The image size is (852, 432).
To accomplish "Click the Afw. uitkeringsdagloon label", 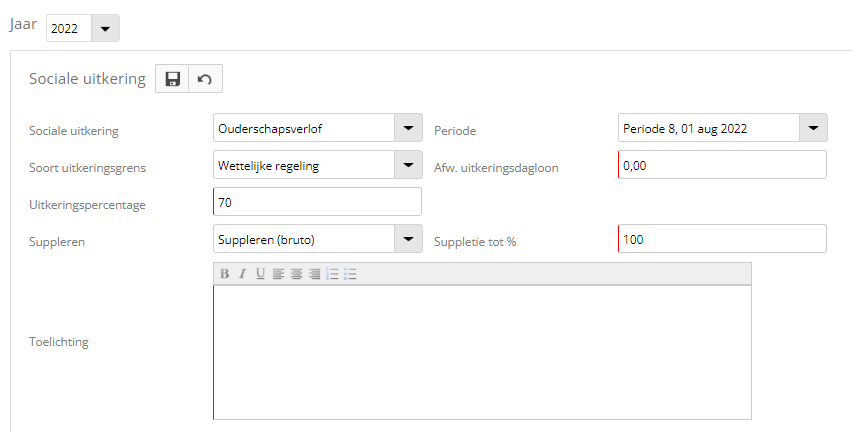I will point(496,168).
